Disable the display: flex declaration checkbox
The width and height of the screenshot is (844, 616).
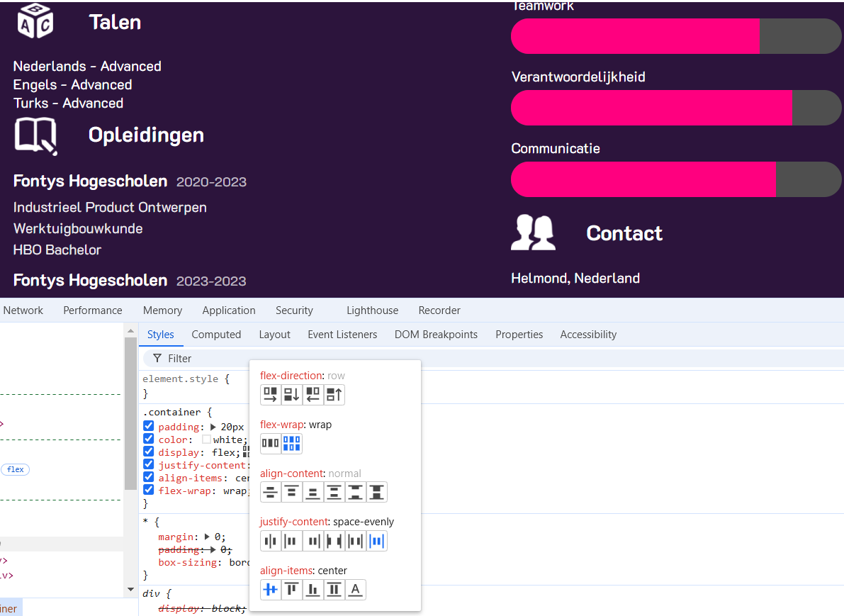[149, 452]
